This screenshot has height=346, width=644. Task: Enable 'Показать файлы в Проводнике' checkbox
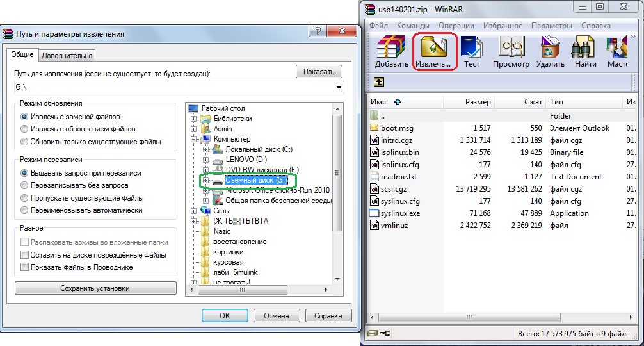[x=25, y=267]
